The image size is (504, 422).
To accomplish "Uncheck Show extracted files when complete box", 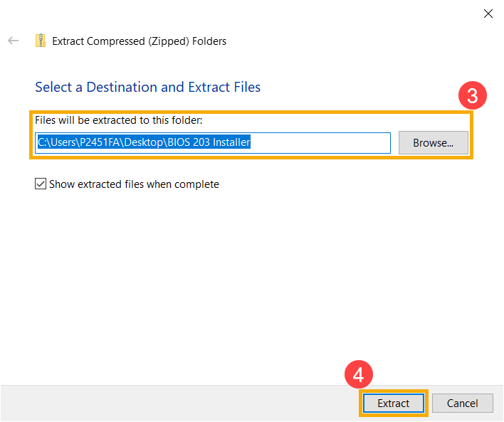I will 41,184.
